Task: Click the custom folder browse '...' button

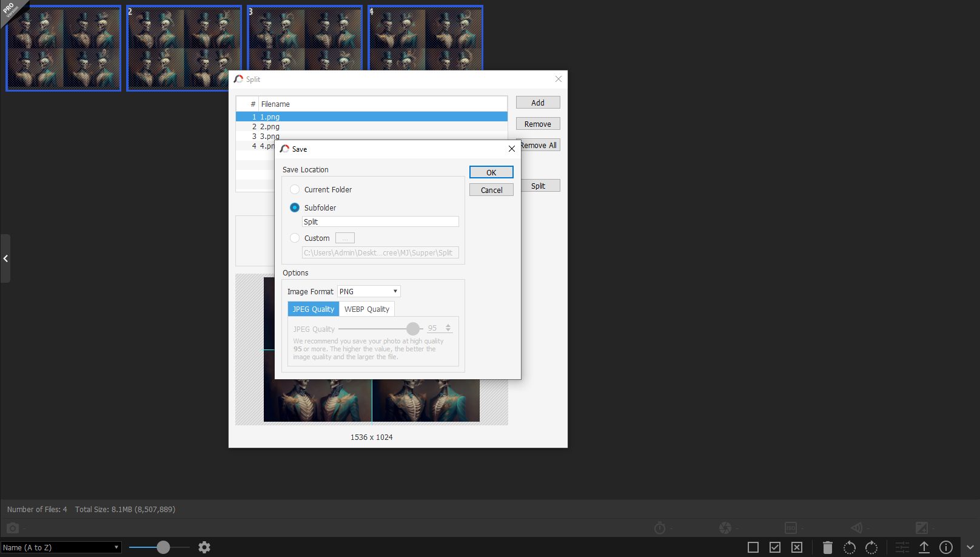Action: tap(345, 238)
